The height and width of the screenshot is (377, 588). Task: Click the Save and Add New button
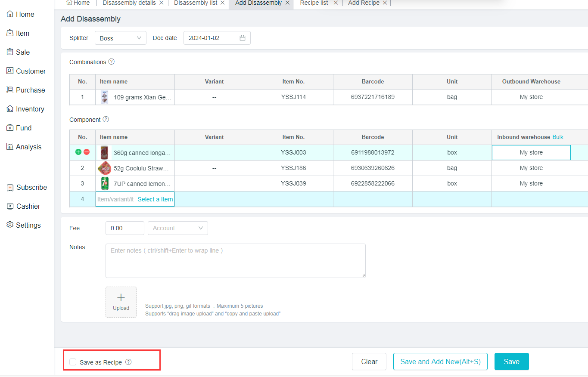[x=440, y=362]
